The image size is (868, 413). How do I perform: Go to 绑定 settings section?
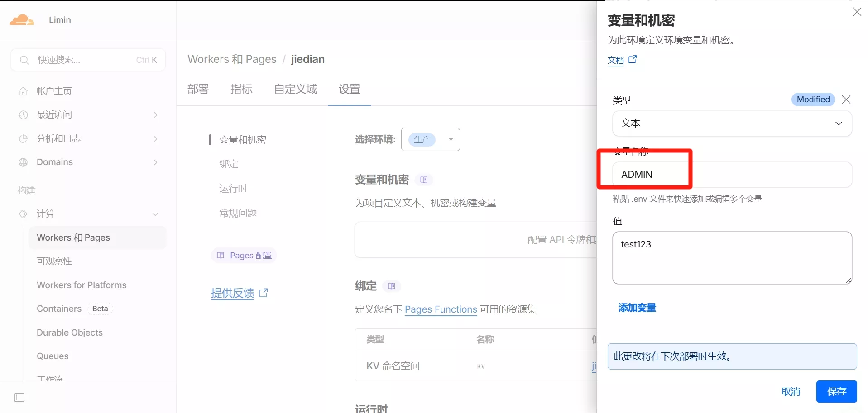pyautogui.click(x=229, y=164)
